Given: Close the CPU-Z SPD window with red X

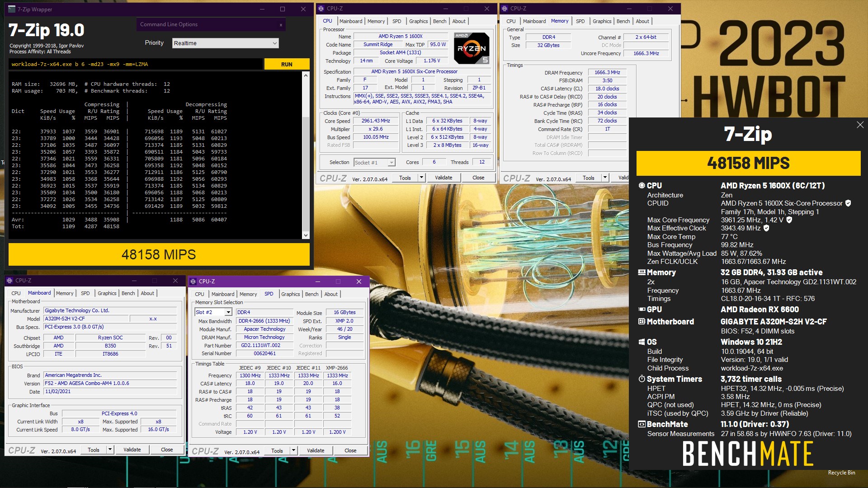Looking at the screenshot, I should 359,282.
